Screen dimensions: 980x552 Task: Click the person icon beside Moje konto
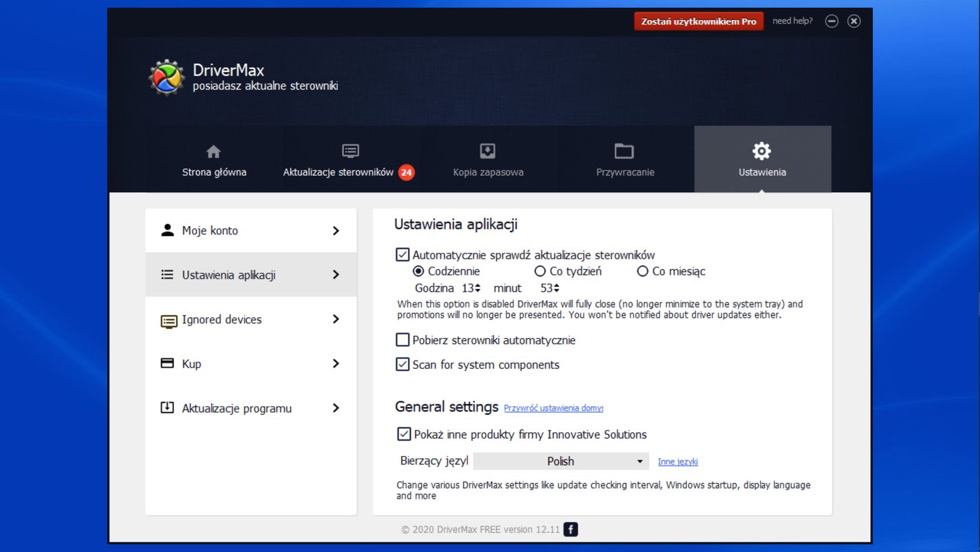pos(167,230)
